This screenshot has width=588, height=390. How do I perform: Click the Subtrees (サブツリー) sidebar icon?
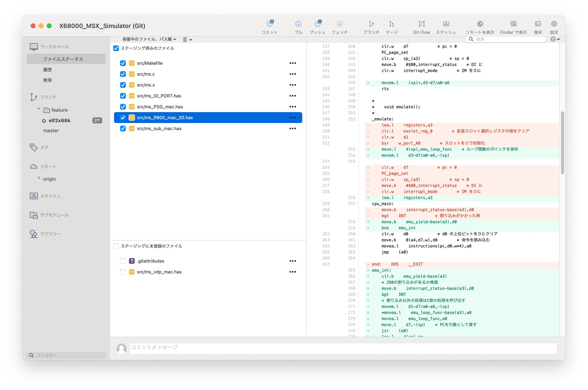tap(34, 234)
